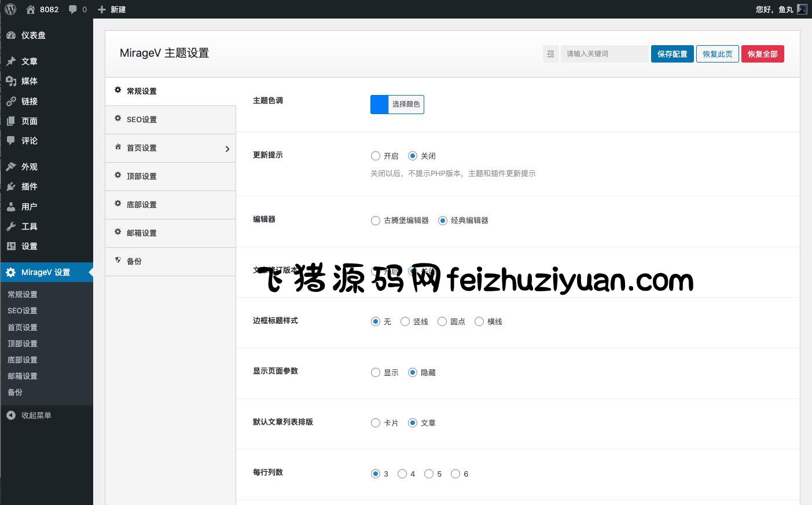The image size is (812, 505).
Task: Click the red 恢复全部 button
Action: click(x=762, y=54)
